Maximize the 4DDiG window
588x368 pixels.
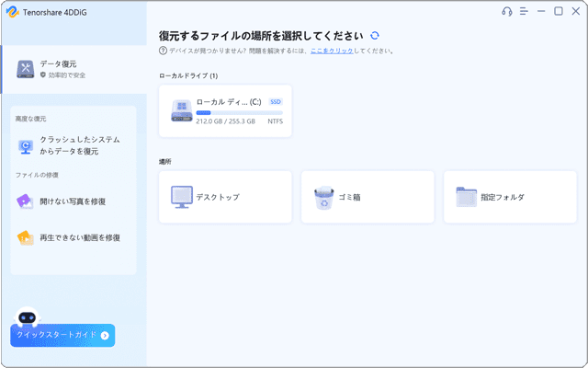click(559, 11)
